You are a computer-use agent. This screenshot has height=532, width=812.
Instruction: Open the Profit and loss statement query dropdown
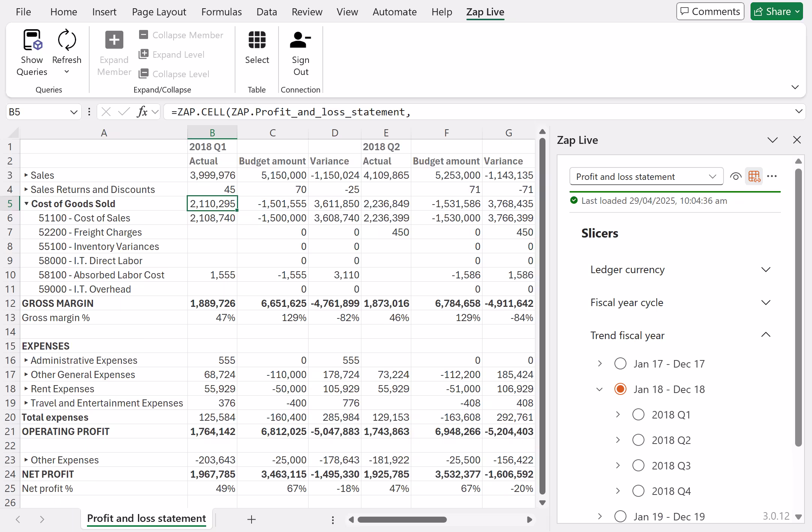(x=646, y=176)
